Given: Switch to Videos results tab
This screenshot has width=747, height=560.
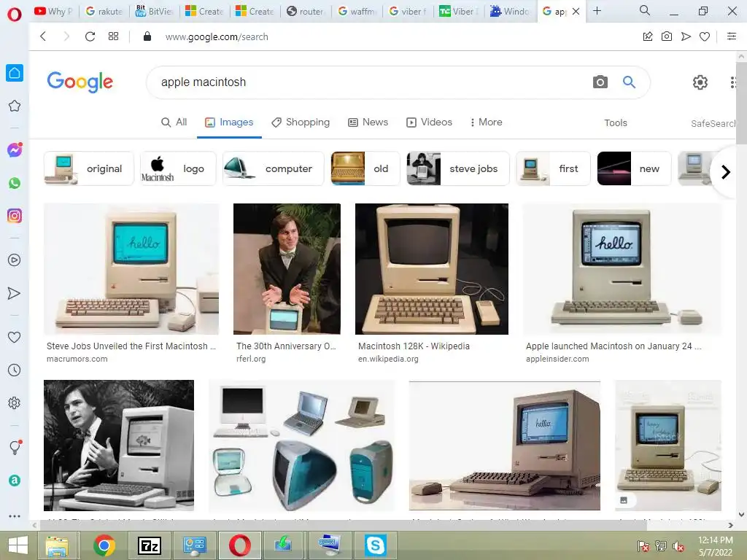Looking at the screenshot, I should 429,122.
